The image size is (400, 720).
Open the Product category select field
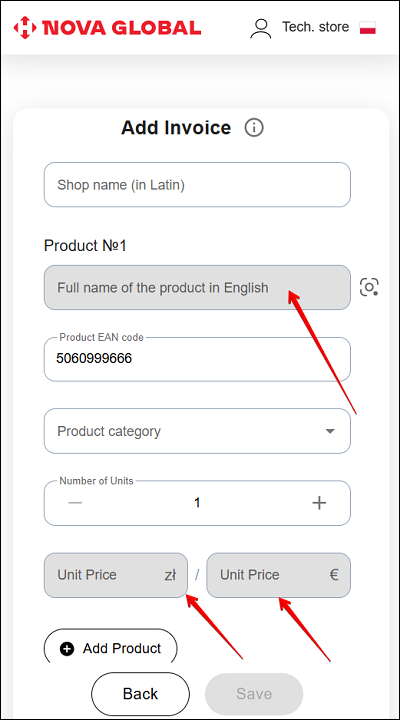coord(197,431)
